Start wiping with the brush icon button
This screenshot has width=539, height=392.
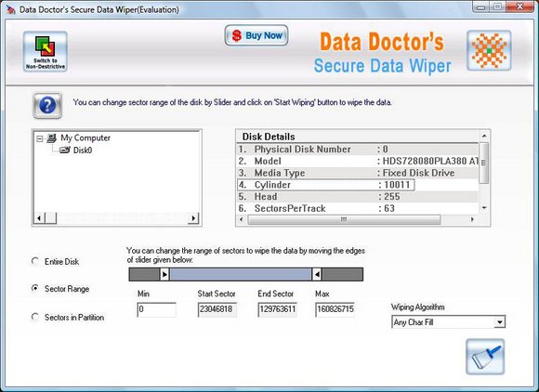485,357
